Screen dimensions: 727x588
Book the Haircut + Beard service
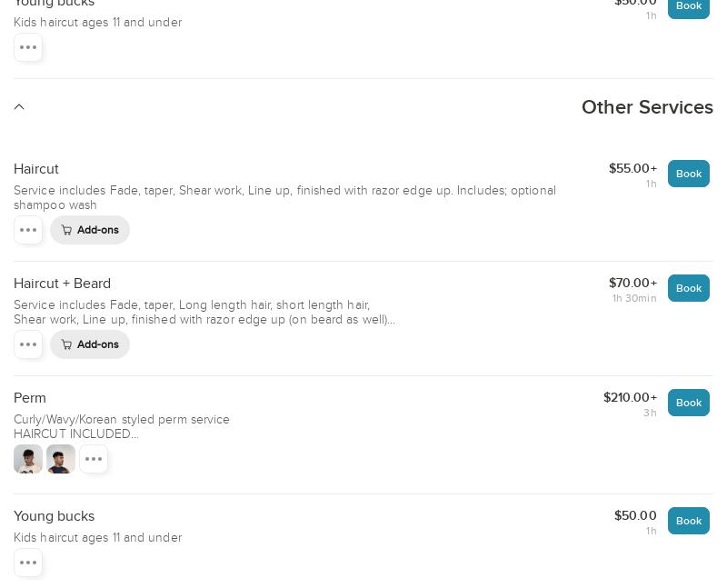[688, 288]
